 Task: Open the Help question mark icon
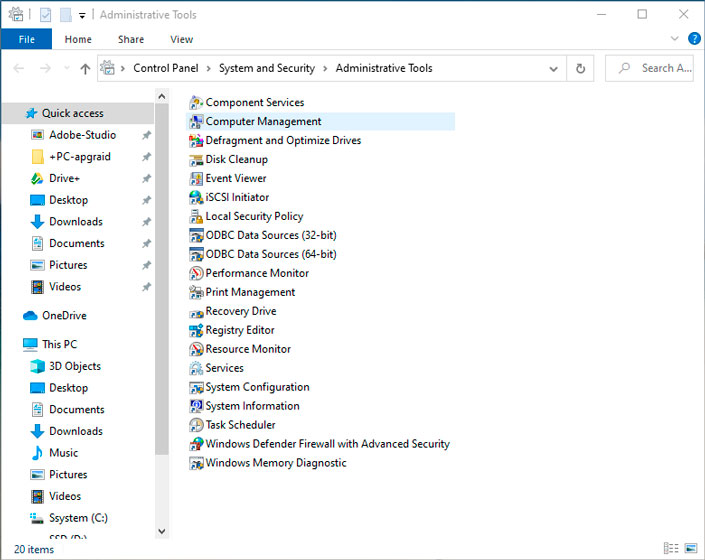694,39
